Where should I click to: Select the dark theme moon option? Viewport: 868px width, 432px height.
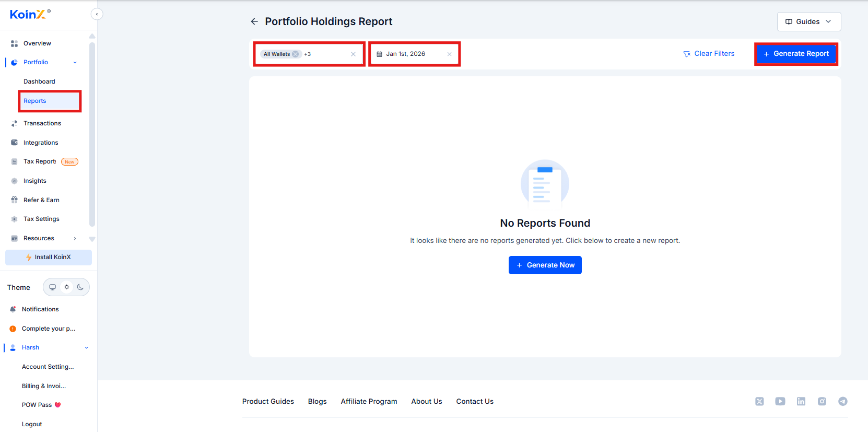pyautogui.click(x=80, y=287)
